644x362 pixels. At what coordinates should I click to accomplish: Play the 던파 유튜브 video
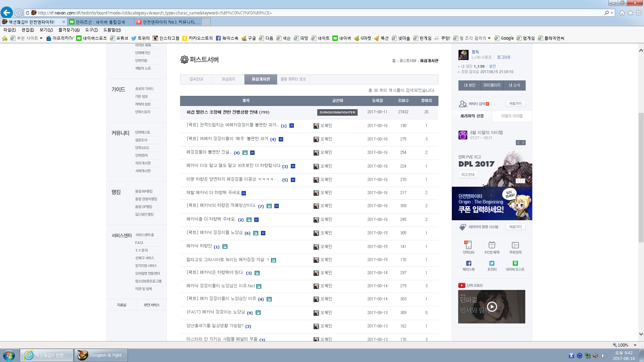click(x=492, y=306)
